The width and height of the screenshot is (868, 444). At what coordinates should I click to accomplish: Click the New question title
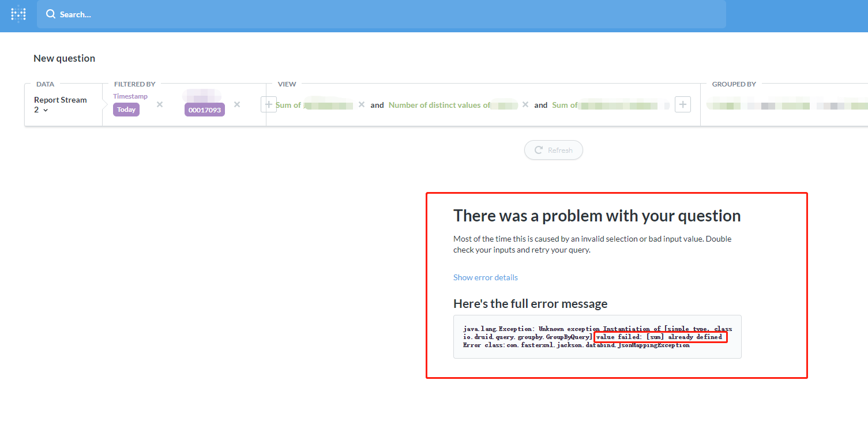65,58
